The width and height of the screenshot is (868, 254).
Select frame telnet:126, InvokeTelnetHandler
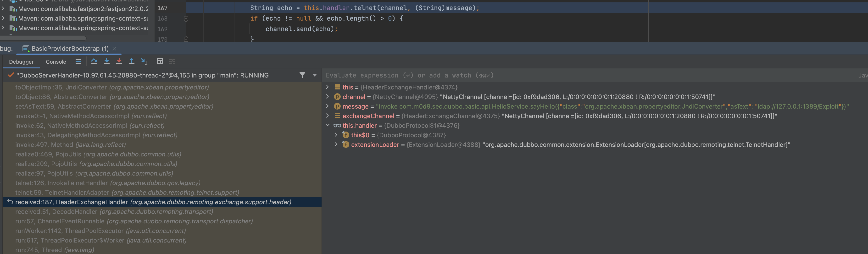click(x=162, y=183)
